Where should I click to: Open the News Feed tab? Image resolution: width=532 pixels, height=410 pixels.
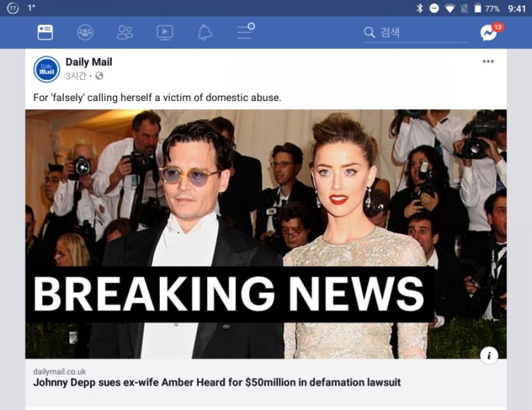click(x=45, y=33)
